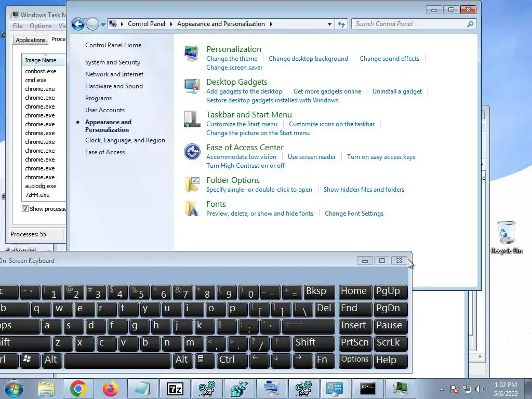This screenshot has height=399, width=532.
Task: Open the Command Prompt taskbar icon
Action: coord(368,389)
